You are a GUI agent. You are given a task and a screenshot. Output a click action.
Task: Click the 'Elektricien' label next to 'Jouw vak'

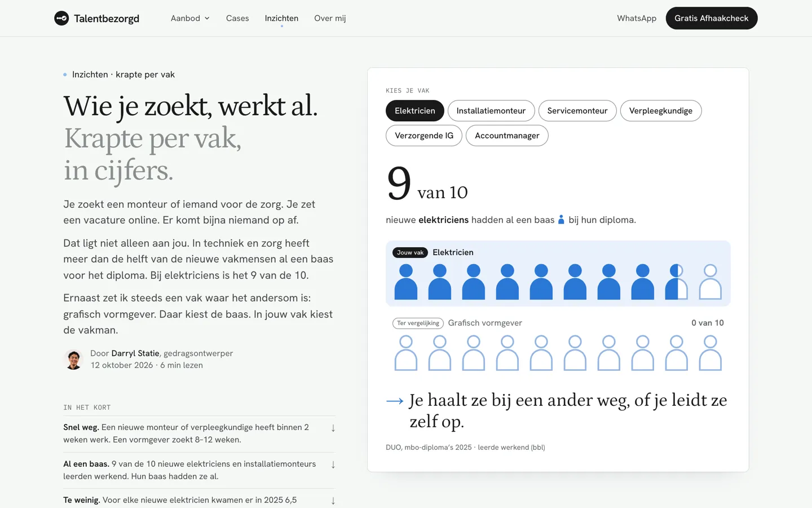point(453,252)
